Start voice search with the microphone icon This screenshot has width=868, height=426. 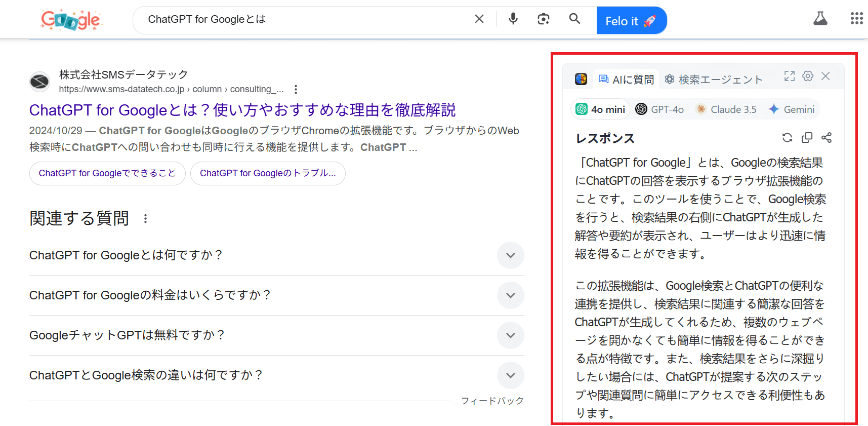tap(513, 19)
